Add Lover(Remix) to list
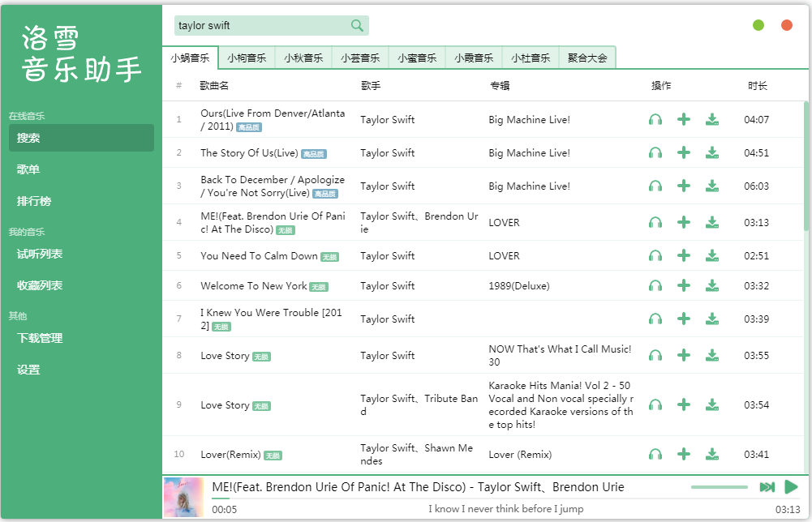 click(684, 454)
